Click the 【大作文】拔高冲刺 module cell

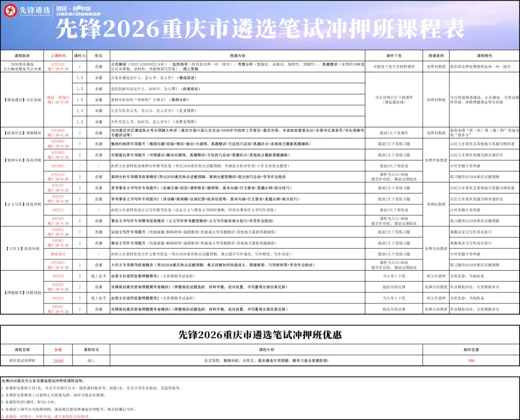tap(22, 249)
